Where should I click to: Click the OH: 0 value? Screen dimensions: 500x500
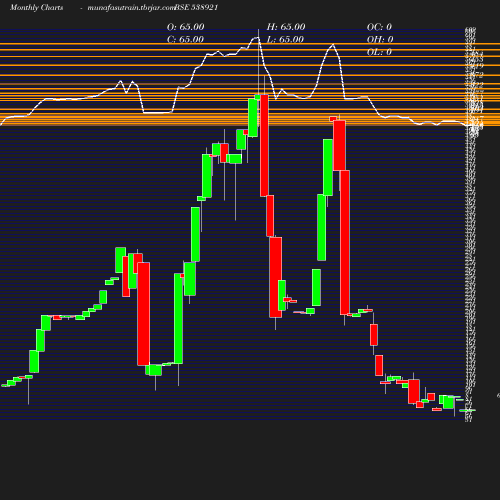point(380,40)
